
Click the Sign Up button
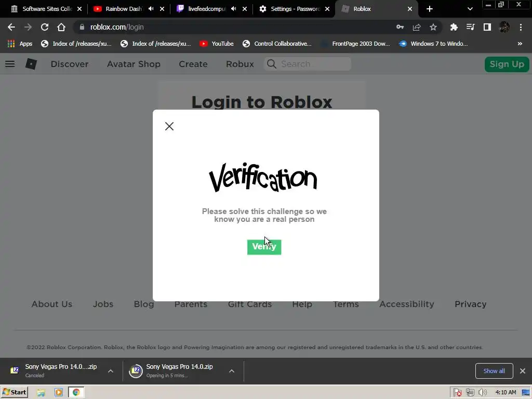coord(507,64)
